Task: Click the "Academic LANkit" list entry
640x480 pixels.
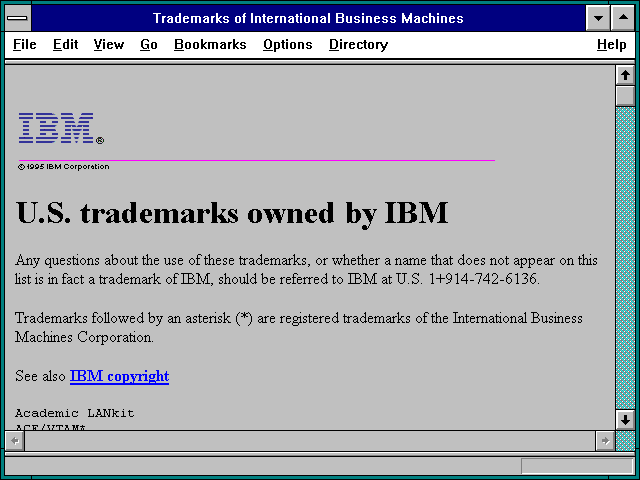Action: point(75,413)
